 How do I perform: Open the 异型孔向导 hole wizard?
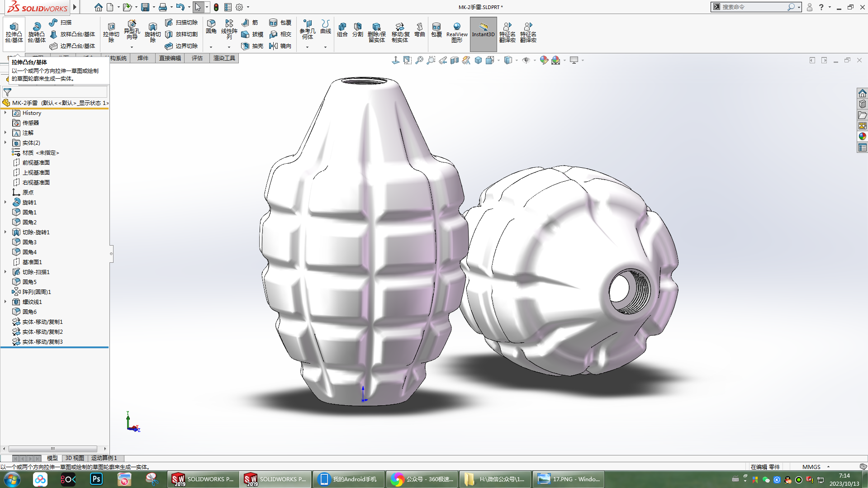(132, 30)
